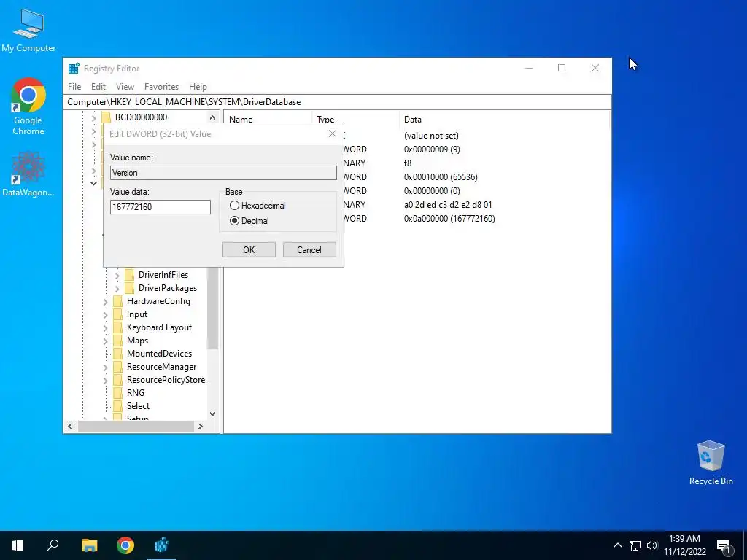
Task: Open the File menu
Action: 74,87
